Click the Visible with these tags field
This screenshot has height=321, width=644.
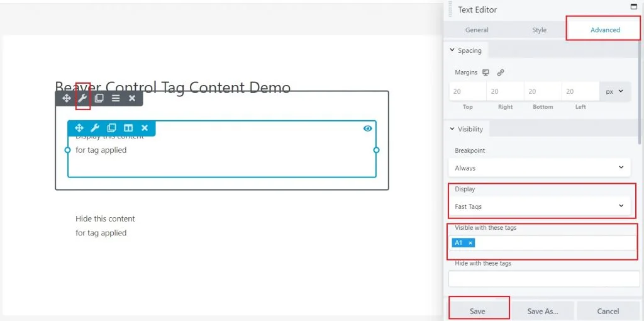(544, 243)
